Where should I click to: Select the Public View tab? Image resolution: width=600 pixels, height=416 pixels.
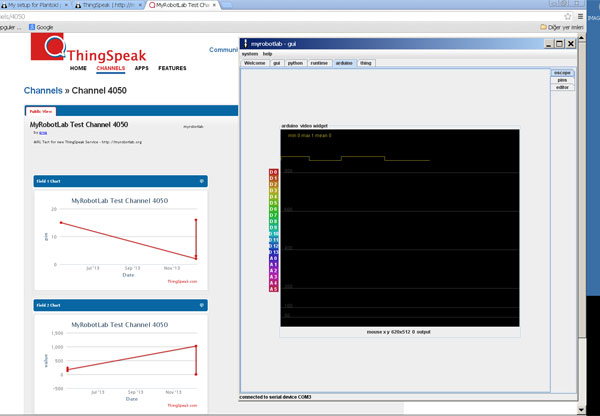pos(41,111)
